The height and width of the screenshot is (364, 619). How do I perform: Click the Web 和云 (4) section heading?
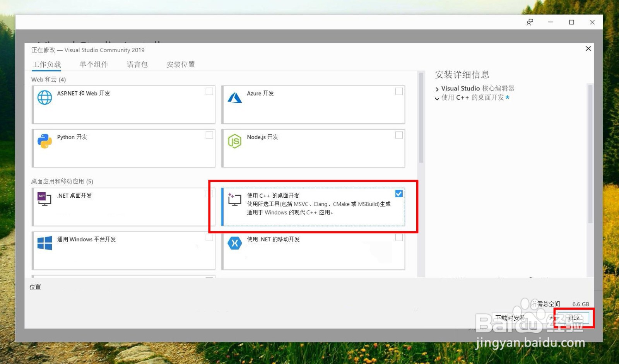[48, 79]
